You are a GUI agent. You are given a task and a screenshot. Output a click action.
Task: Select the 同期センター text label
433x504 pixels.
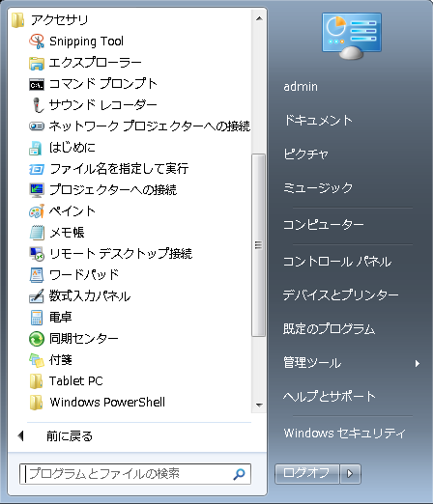[x=84, y=339]
